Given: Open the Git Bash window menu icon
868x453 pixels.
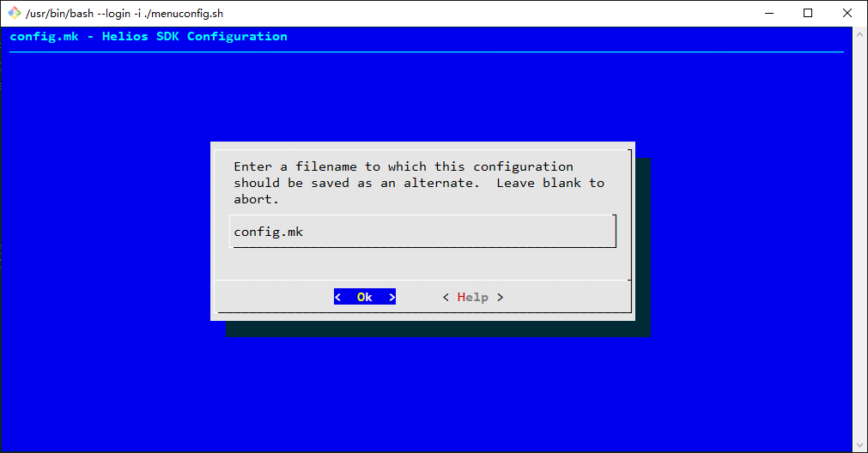Looking at the screenshot, I should (15, 13).
